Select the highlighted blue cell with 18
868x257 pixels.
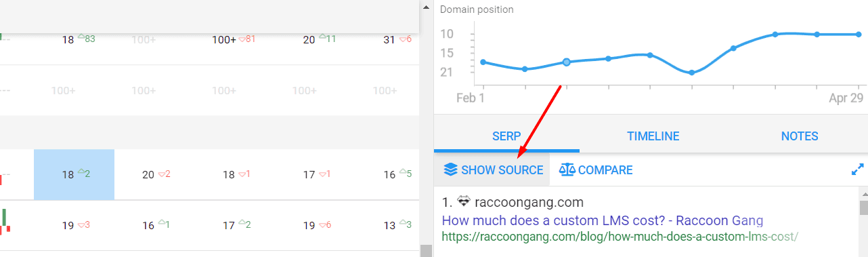74,174
